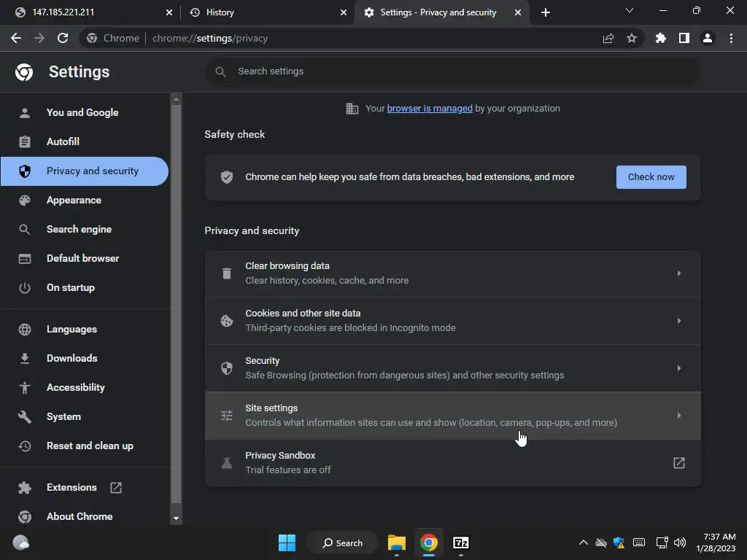The height and width of the screenshot is (560, 747).
Task: Open the profile avatar menu
Action: coord(708,38)
